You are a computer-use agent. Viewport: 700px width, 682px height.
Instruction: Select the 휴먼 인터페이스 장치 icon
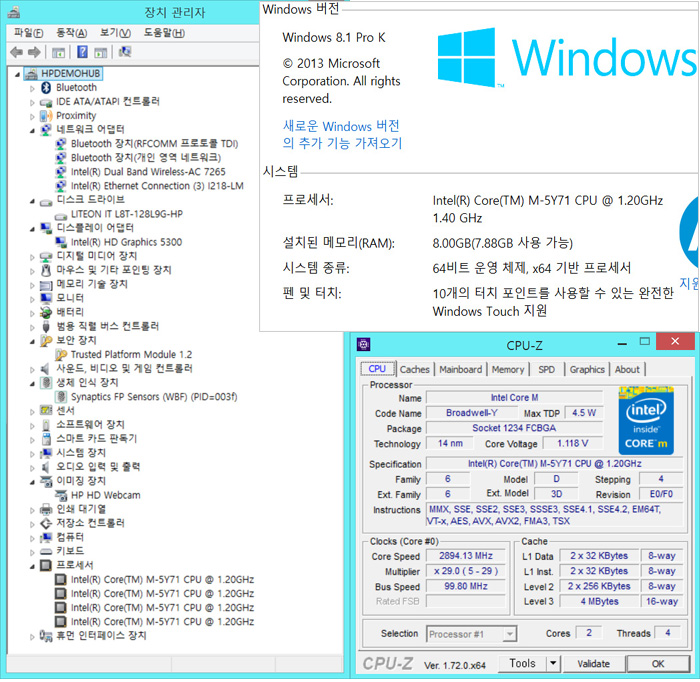46,636
